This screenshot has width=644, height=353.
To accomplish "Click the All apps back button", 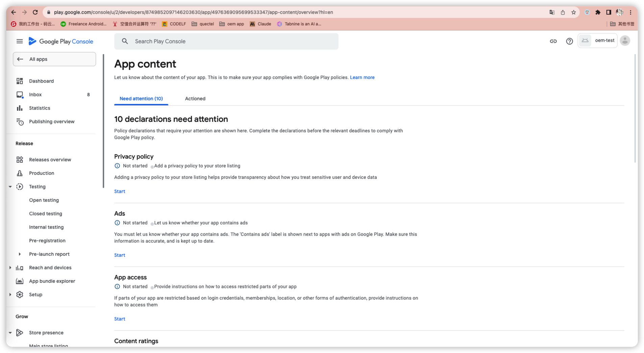I will coord(54,59).
